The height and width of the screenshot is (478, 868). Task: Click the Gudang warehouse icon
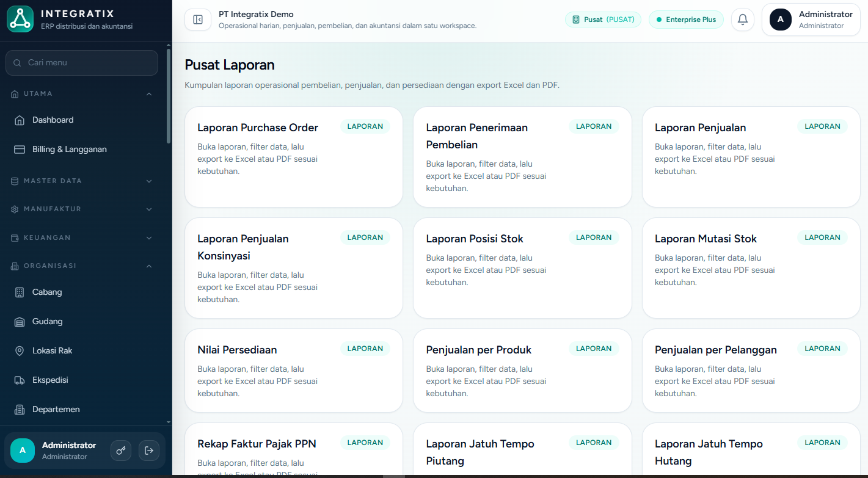click(20, 322)
